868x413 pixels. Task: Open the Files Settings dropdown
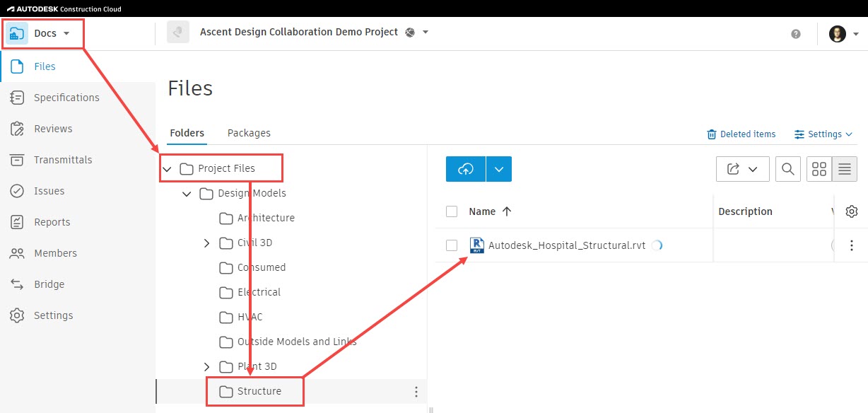(823, 134)
